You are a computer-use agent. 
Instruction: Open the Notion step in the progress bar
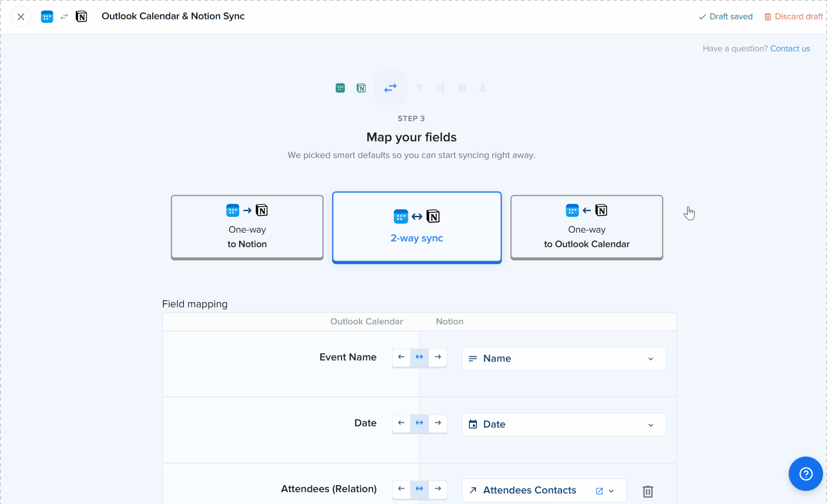(x=361, y=88)
